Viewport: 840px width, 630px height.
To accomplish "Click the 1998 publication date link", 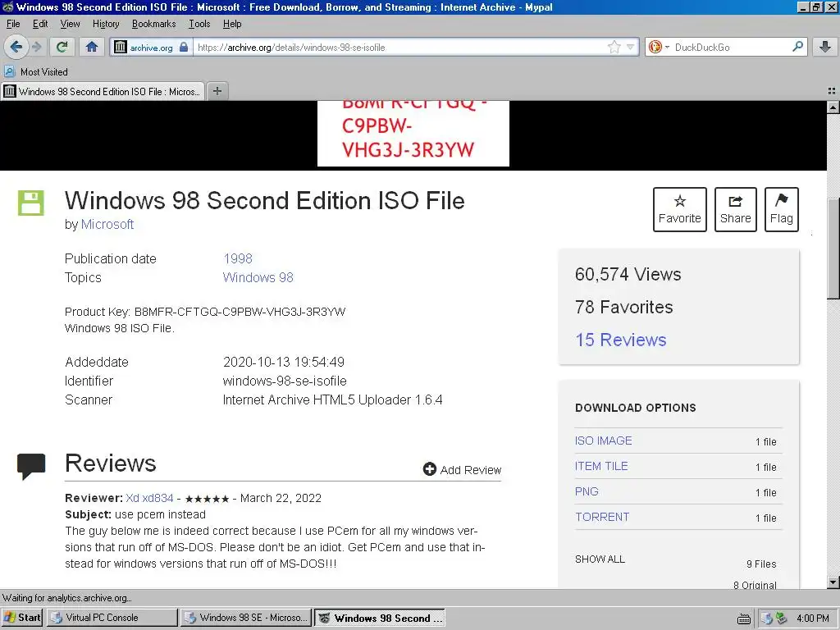I will pyautogui.click(x=238, y=258).
